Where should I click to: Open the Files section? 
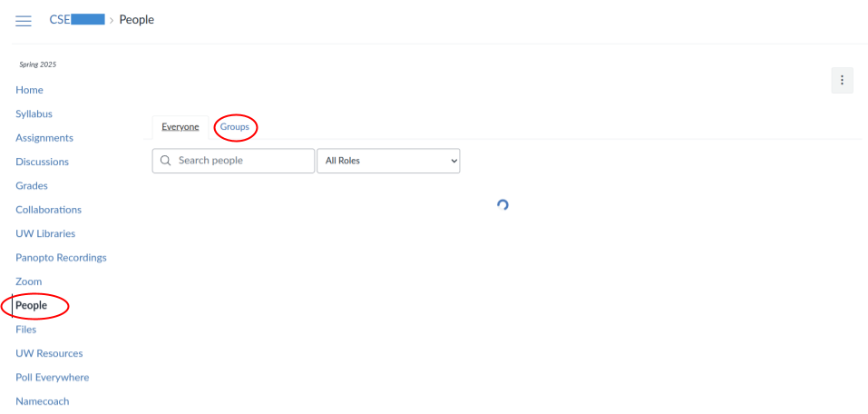[26, 330]
